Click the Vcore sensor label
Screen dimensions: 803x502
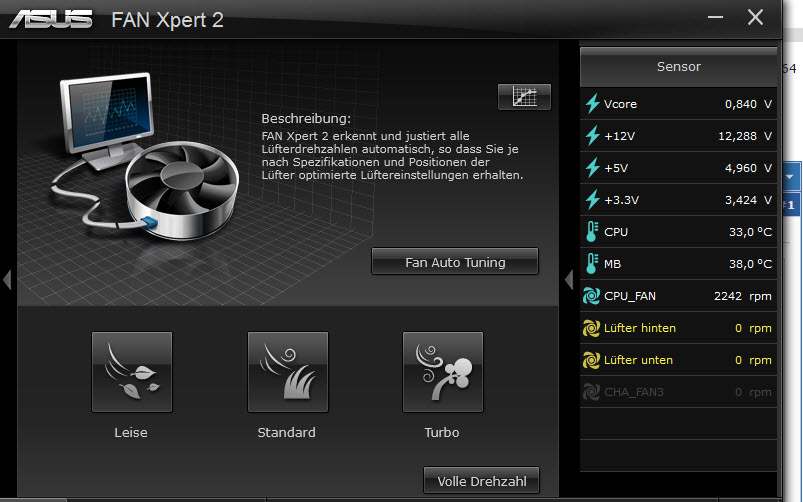(x=620, y=104)
